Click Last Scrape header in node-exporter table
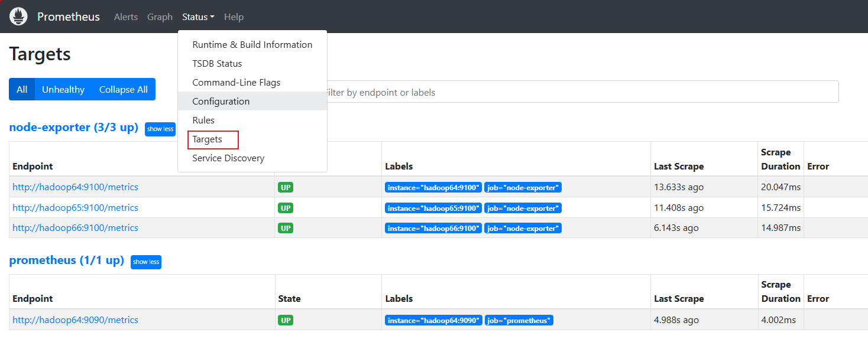Image resolution: width=868 pixels, height=352 pixels. tap(679, 167)
